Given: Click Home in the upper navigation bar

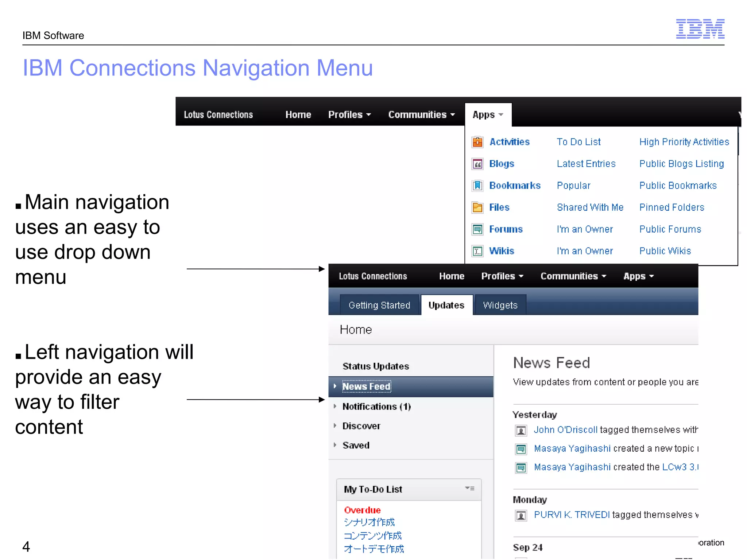Looking at the screenshot, I should click(x=298, y=115).
